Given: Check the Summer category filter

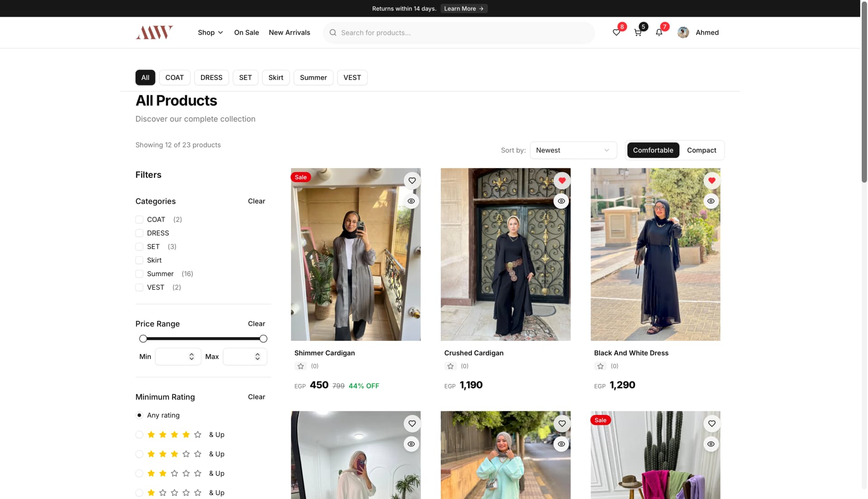Looking at the screenshot, I should (139, 274).
